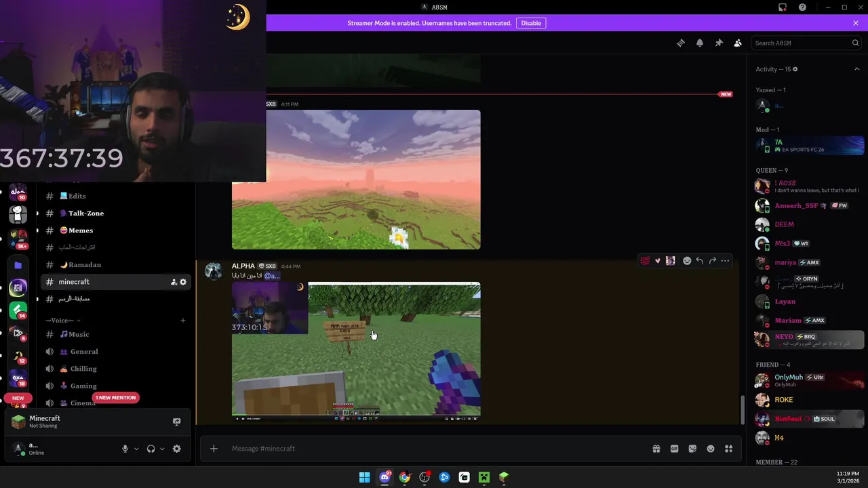Screen dimensions: 868x488
Task: Open the Apps launcher icon
Action: coord(729,449)
